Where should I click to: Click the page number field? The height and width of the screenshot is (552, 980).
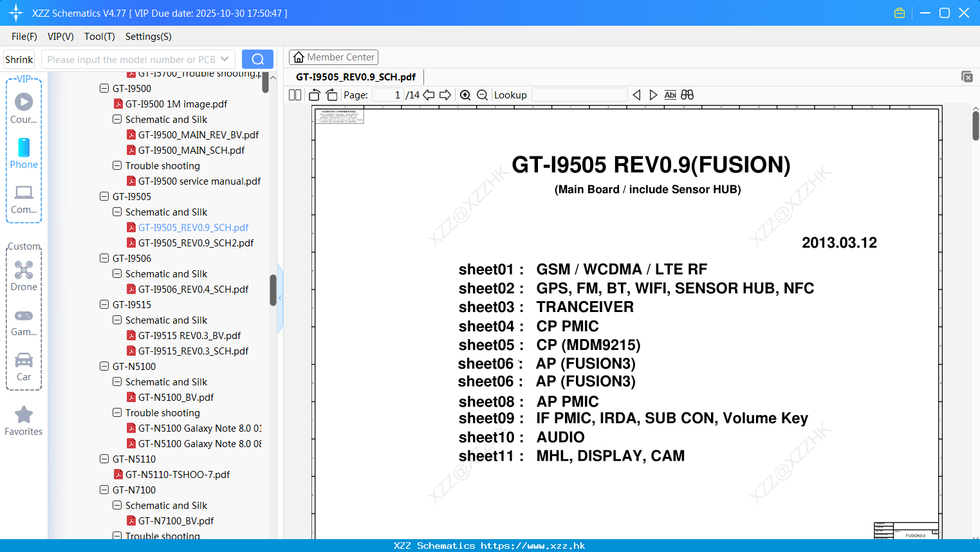point(388,95)
